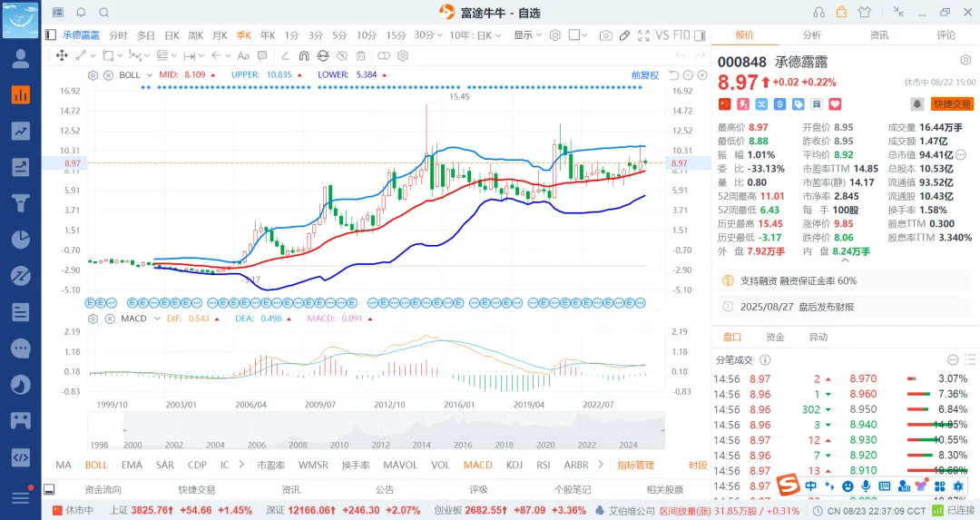Screen dimensions: 980x520
Task: Toggle VS comparison mode
Action: (x=662, y=35)
